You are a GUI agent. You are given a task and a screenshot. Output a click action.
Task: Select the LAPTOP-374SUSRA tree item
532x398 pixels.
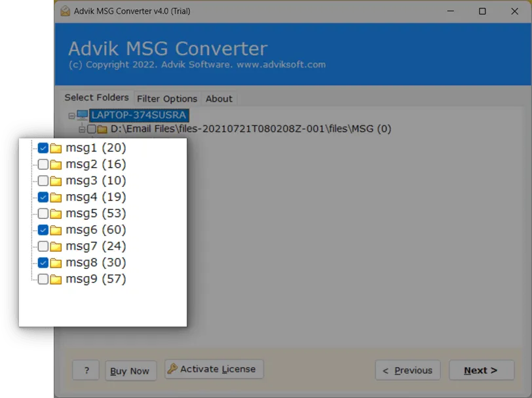(x=139, y=115)
